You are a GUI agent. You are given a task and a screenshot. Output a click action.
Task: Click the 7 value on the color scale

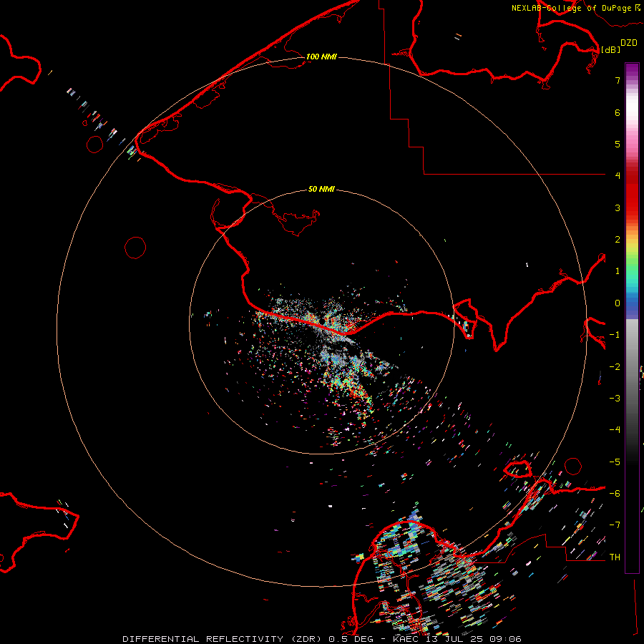(x=618, y=80)
